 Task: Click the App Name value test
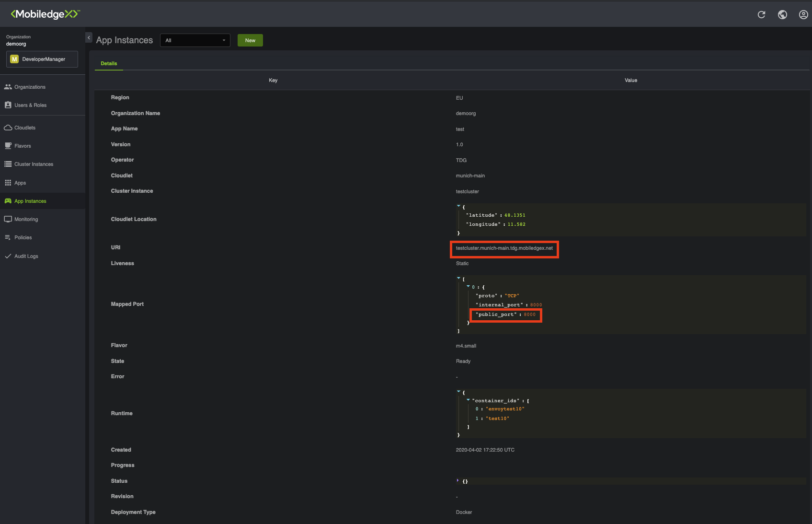460,129
